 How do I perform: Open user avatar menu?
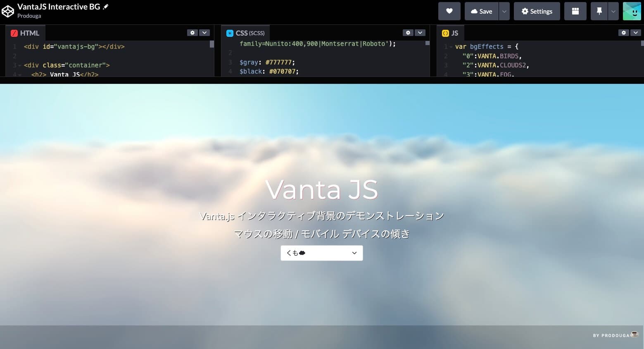(x=632, y=11)
